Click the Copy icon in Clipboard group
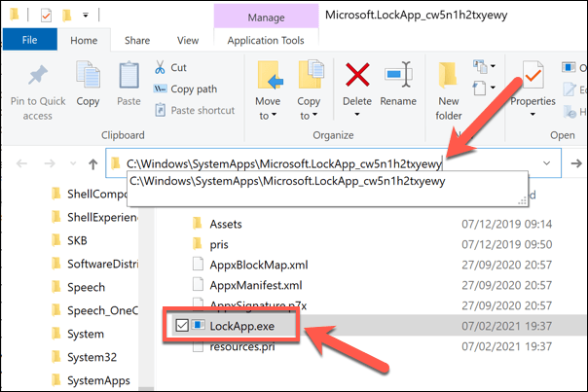 (88, 76)
